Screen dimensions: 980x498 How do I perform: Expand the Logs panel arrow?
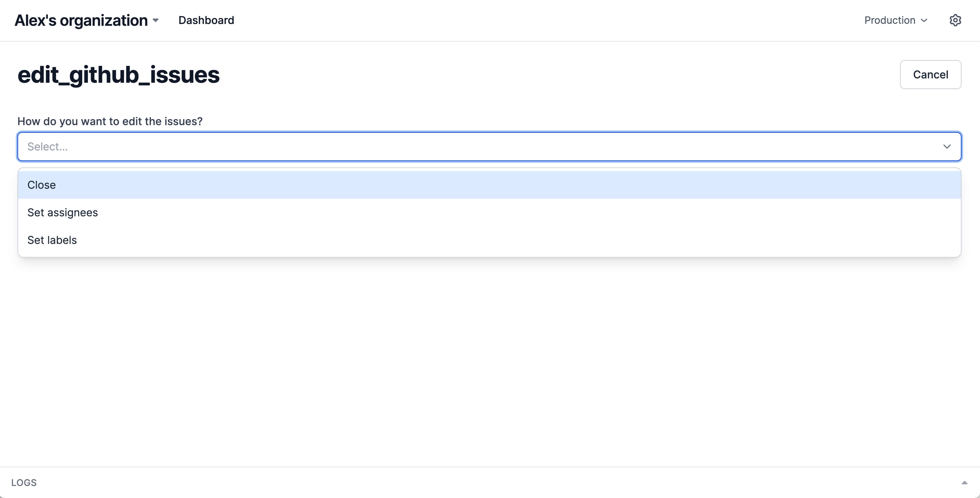(x=964, y=482)
